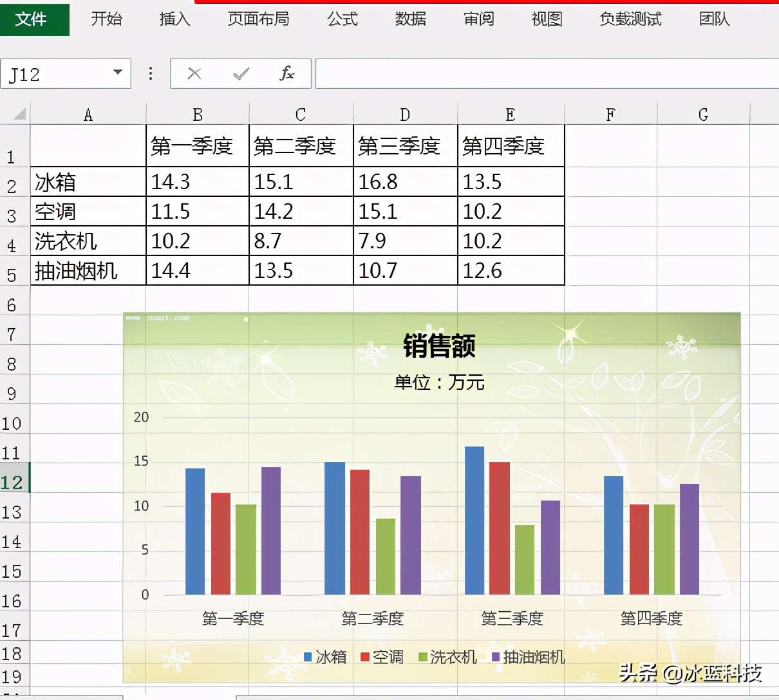The image size is (779, 700).
Task: Click cell with value 12.6
Action: pyautogui.click(x=511, y=270)
